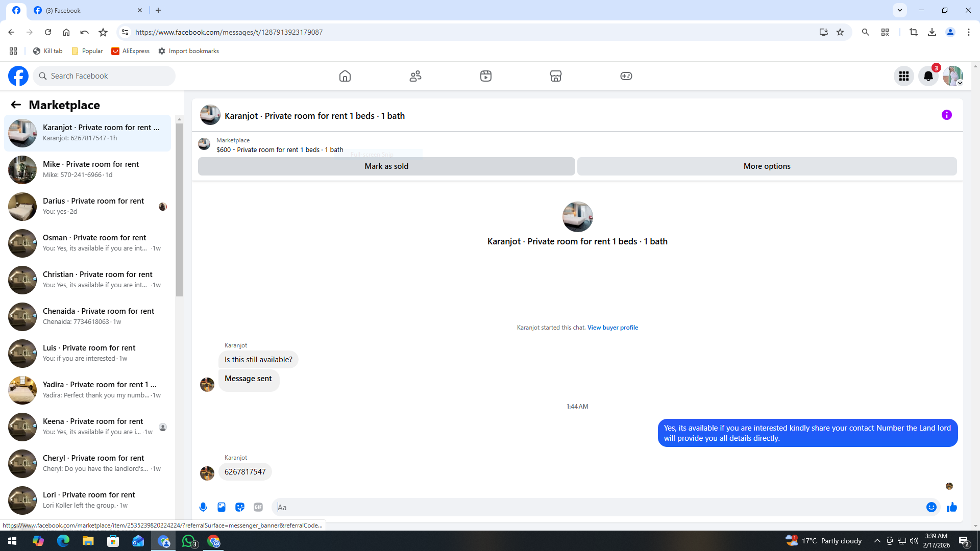Screen dimensions: 980x551
Task: Show hidden system tray icons chevron
Action: tap(877, 541)
